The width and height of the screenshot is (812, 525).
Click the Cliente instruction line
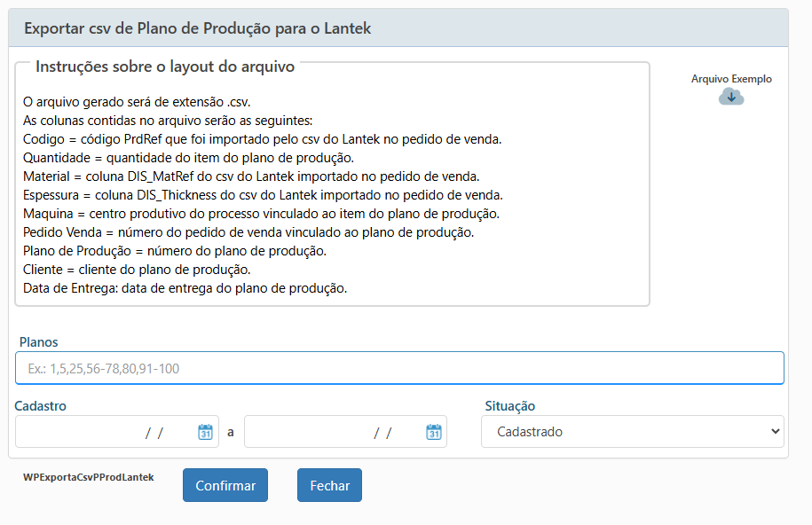(137, 270)
